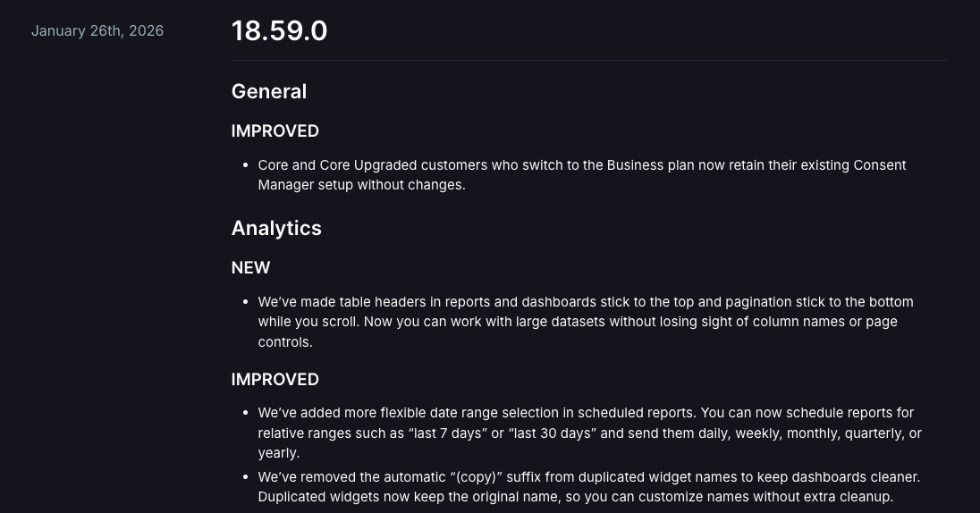Click the bullet point before "Core and Core Upgraded"
980x513 pixels.
coord(246,166)
